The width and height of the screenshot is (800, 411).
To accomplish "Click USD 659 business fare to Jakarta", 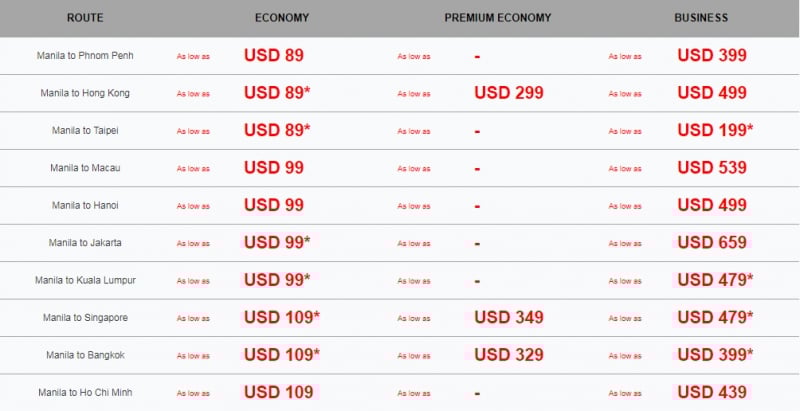I will coord(712,242).
